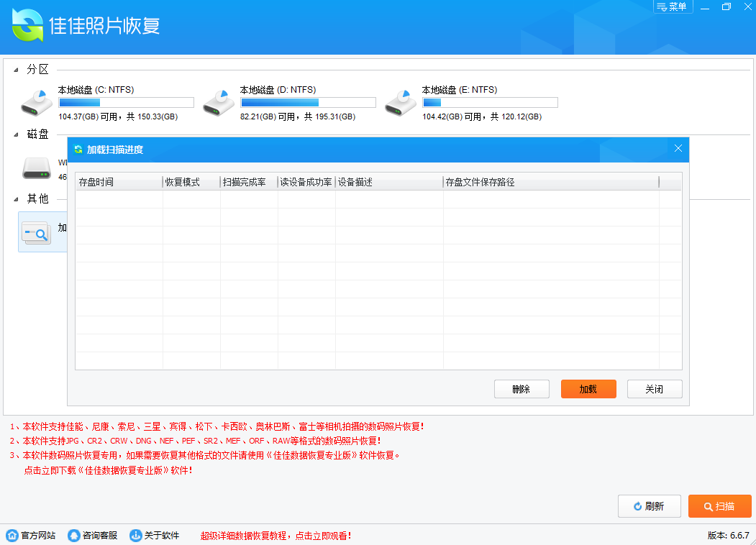The width and height of the screenshot is (756, 545).
Task: Open the 菜单 menu in title bar
Action: click(x=670, y=7)
